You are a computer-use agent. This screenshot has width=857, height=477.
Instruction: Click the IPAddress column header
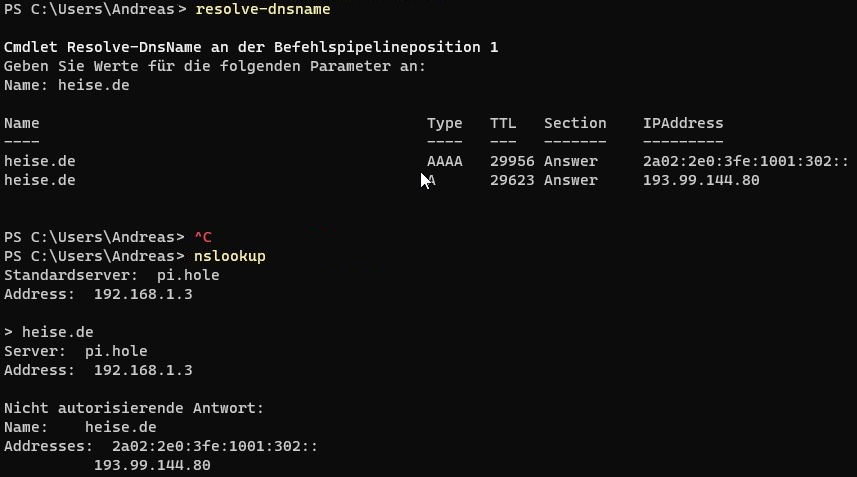click(x=683, y=123)
